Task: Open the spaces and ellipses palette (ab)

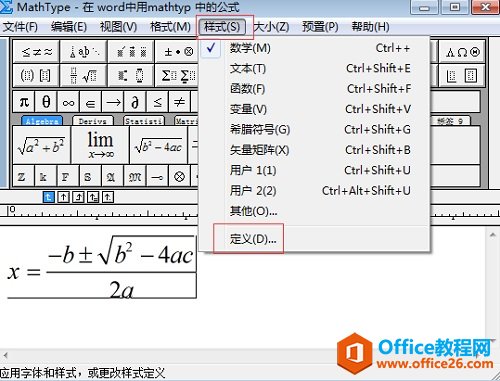Action: [x=84, y=52]
